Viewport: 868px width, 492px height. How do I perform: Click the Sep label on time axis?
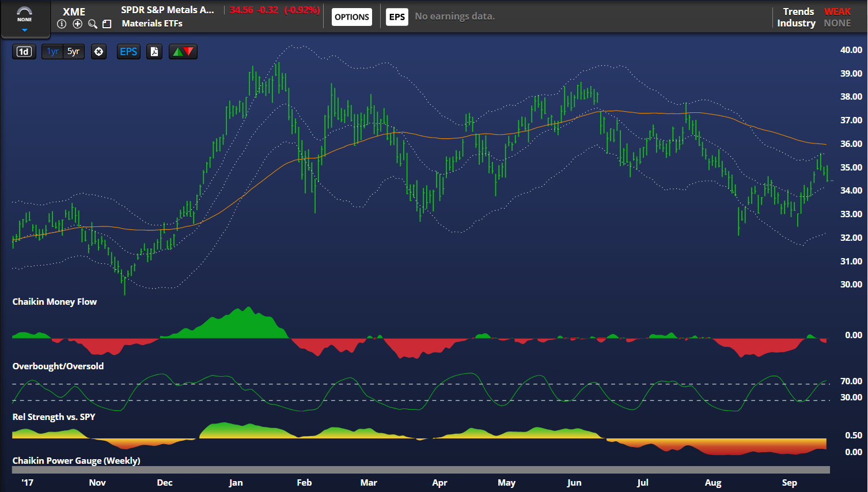coord(789,483)
